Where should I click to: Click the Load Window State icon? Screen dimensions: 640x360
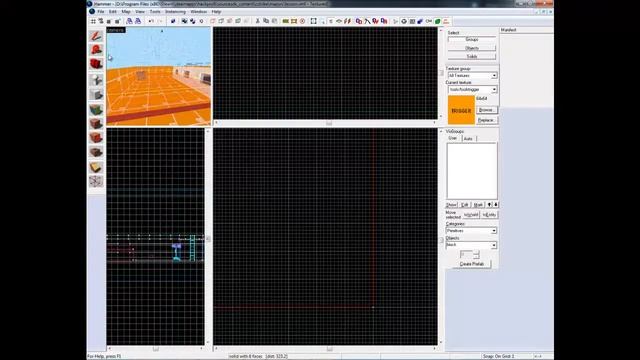point(129,21)
